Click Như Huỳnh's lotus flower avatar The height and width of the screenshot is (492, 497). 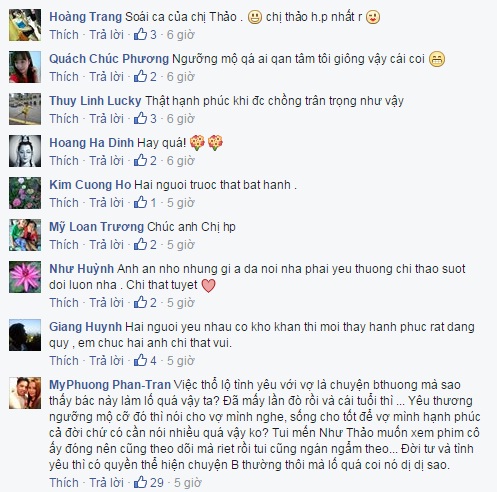pos(25,277)
